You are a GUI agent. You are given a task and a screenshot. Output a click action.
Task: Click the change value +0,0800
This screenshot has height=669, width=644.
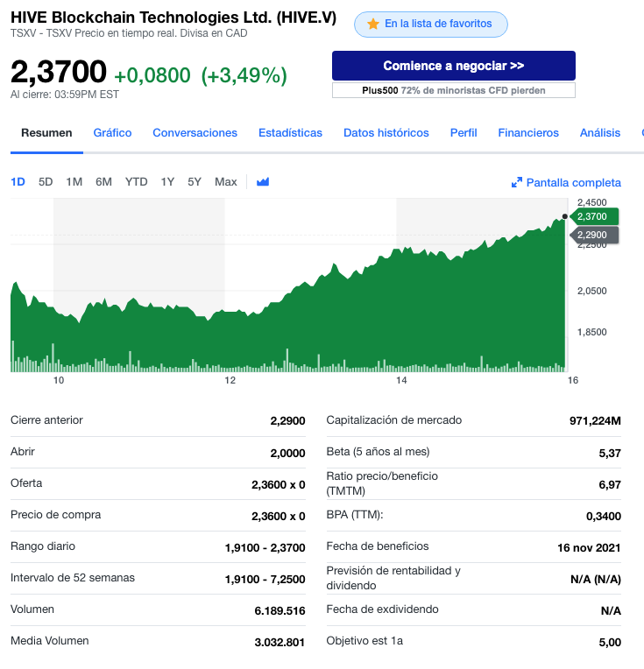pyautogui.click(x=152, y=75)
